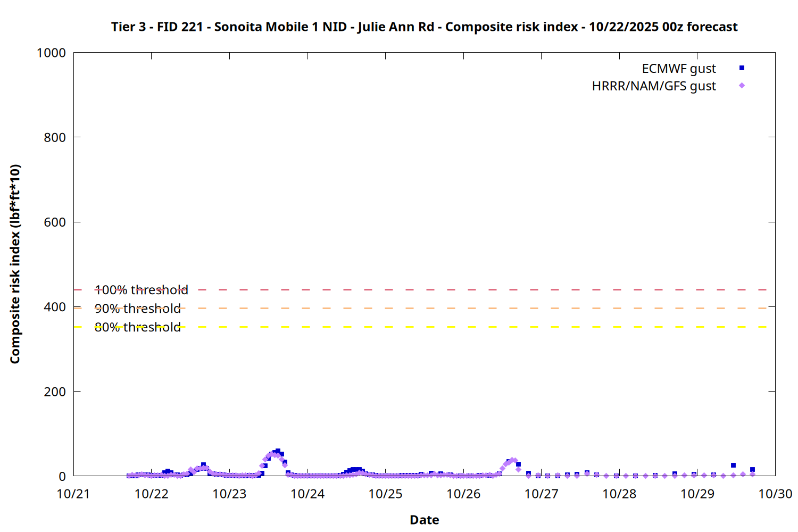Click the 10/26 date tick label

coord(463,494)
